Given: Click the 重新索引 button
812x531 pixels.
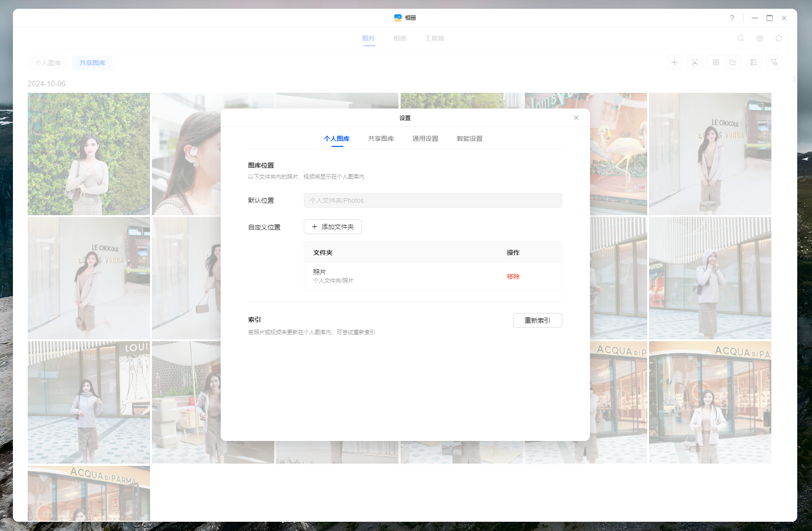Looking at the screenshot, I should (538, 320).
